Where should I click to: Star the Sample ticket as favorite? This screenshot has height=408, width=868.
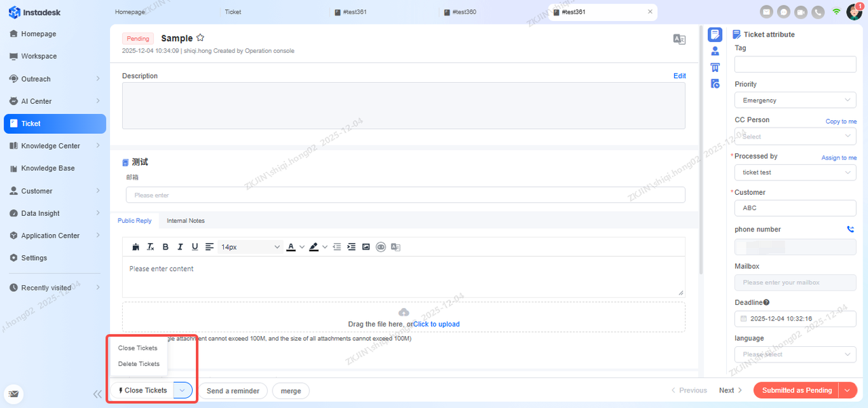pos(200,39)
